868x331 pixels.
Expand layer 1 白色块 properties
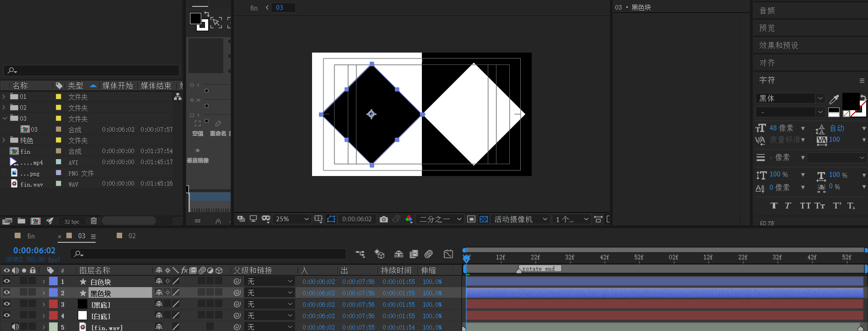click(x=44, y=282)
